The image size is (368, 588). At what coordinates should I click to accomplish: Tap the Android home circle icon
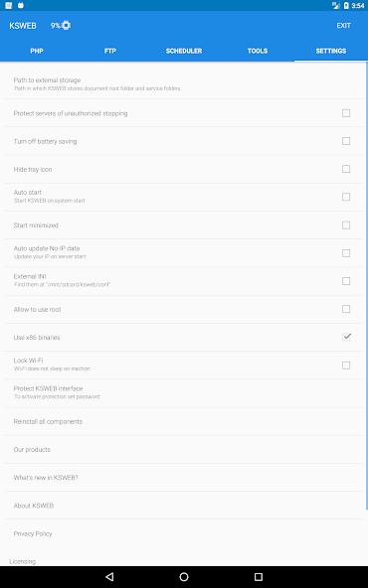[x=184, y=577]
